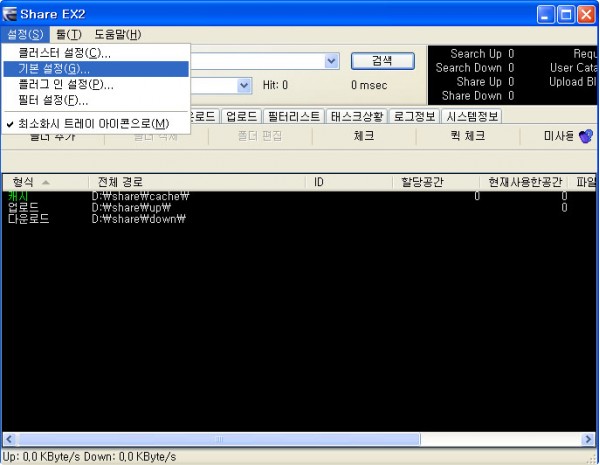Click the Share EX2 title bar icon

[x=10, y=14]
